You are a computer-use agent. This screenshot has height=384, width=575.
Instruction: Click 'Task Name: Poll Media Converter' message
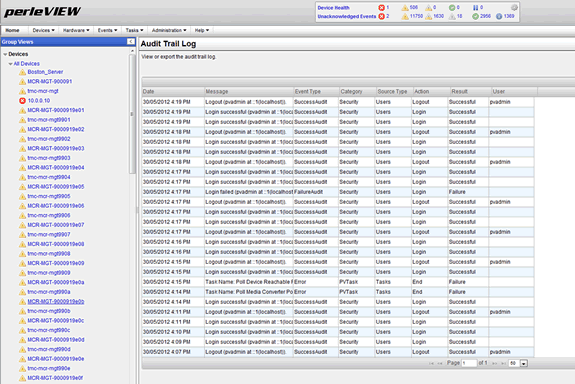click(249, 292)
